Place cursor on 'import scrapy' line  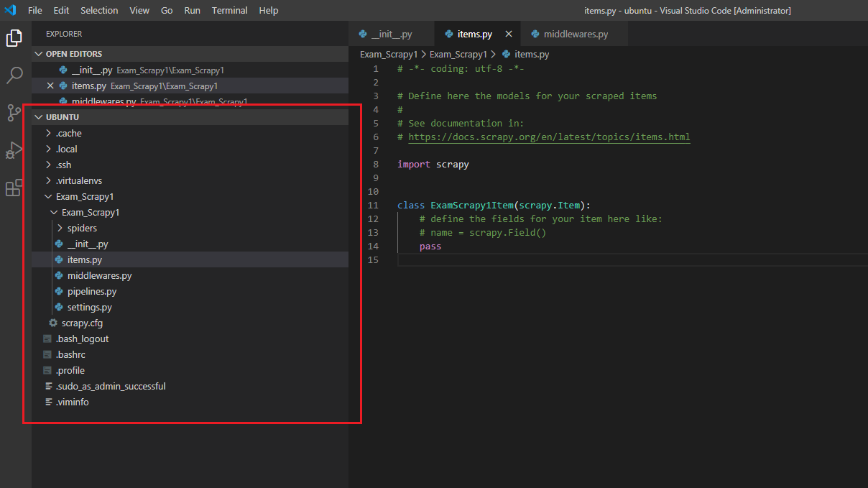(x=433, y=164)
